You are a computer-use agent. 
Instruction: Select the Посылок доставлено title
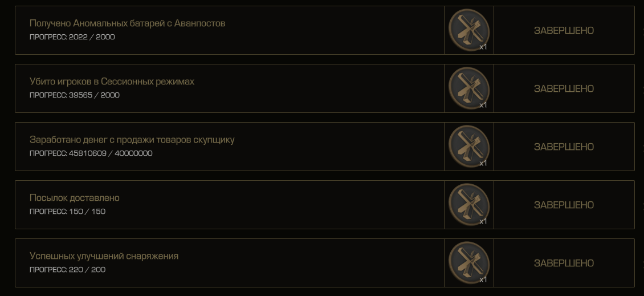pyautogui.click(x=74, y=198)
